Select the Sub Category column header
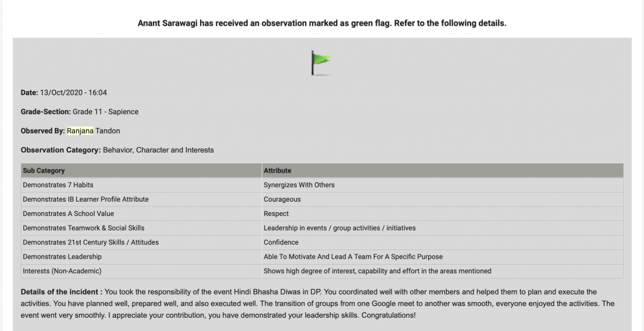 click(x=142, y=171)
